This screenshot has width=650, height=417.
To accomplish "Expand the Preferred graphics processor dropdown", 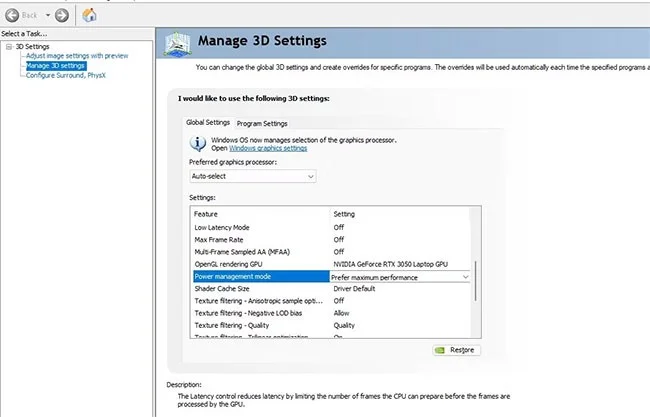I will [252, 176].
